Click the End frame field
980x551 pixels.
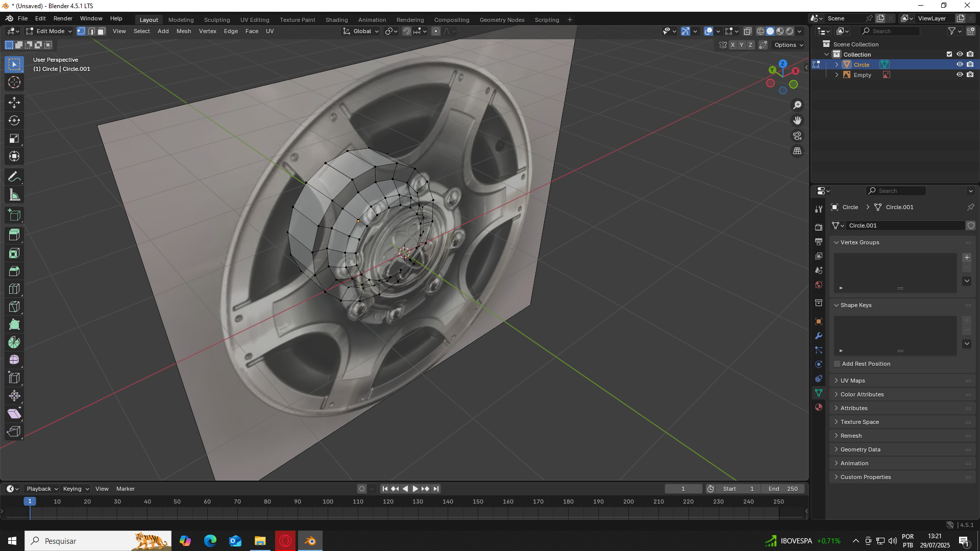783,489
